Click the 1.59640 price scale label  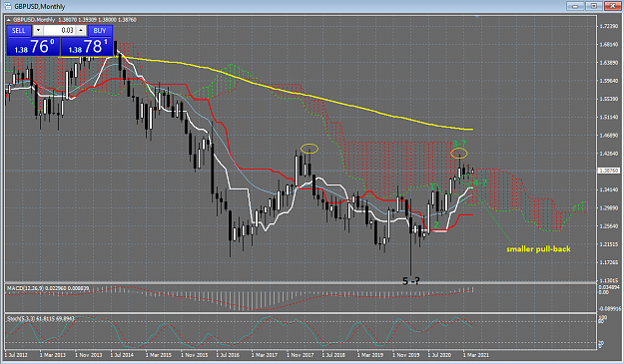click(609, 81)
